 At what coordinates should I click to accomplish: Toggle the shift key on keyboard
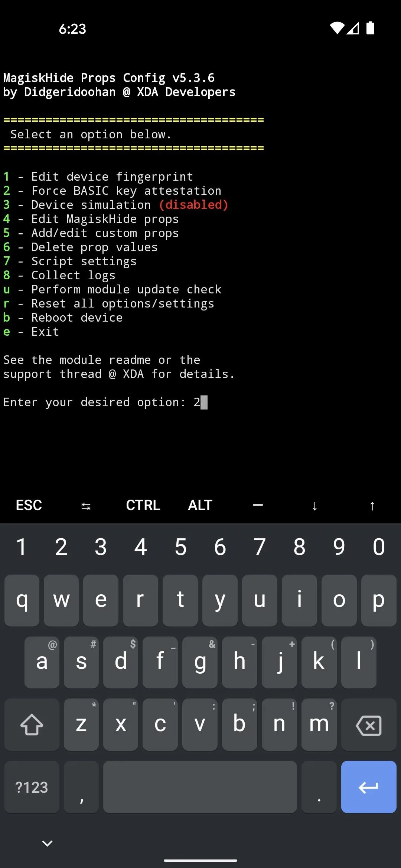pyautogui.click(x=32, y=724)
